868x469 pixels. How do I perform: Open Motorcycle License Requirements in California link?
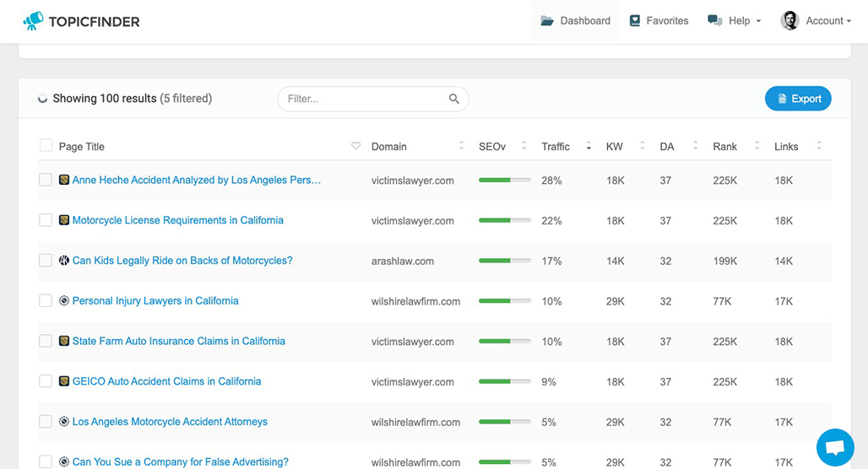pyautogui.click(x=177, y=220)
